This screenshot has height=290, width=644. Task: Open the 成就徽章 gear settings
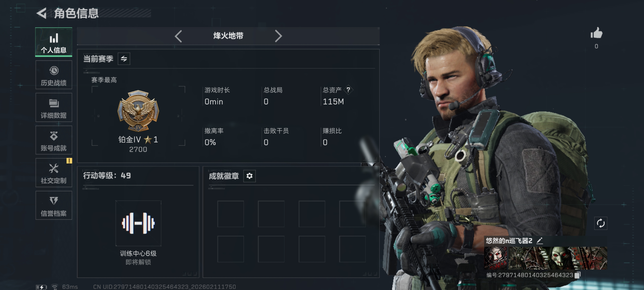pos(249,176)
